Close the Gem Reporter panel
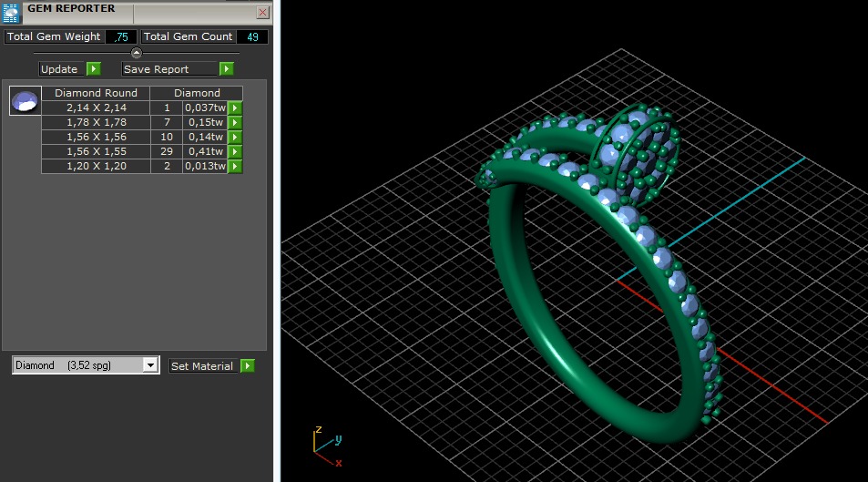Image resolution: width=868 pixels, height=482 pixels. (x=263, y=12)
